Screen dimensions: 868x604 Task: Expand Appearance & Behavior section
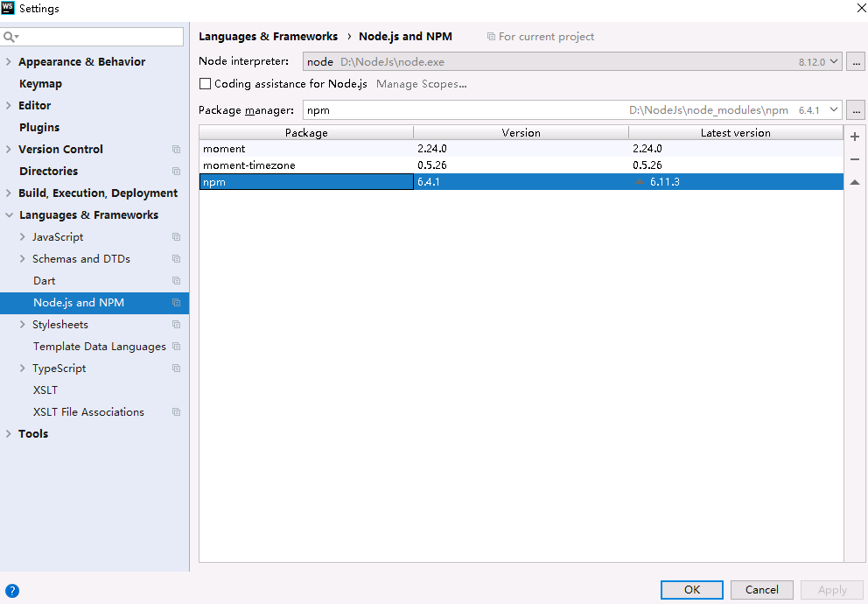click(x=8, y=62)
